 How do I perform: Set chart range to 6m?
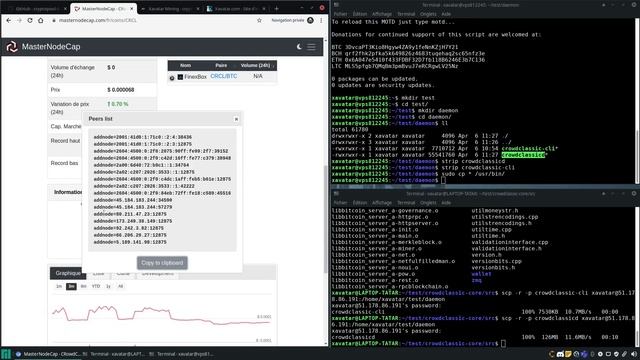tap(84, 286)
